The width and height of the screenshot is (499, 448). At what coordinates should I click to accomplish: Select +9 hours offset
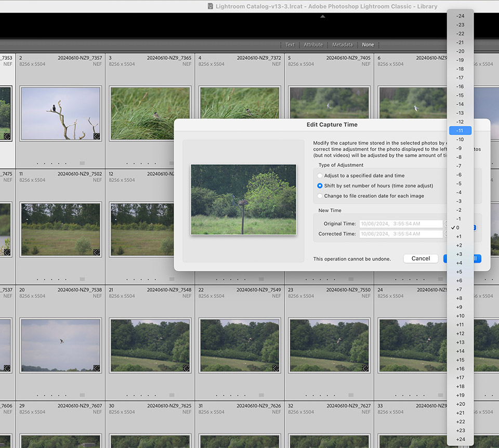point(460,307)
